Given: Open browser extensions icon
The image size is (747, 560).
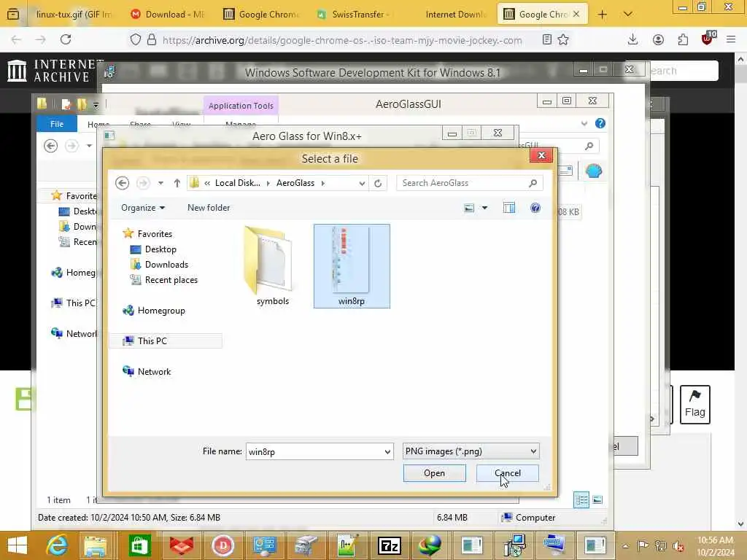Looking at the screenshot, I should pyautogui.click(x=683, y=40).
